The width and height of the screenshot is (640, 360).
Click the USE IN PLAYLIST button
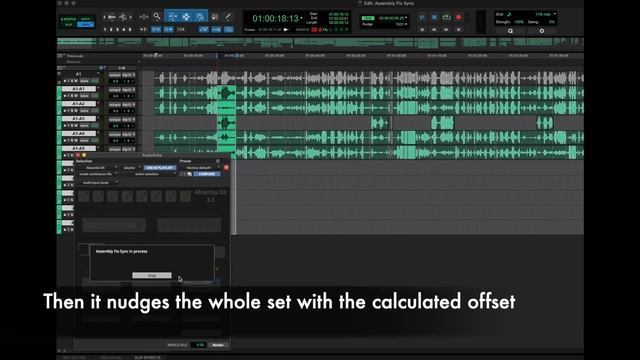(x=160, y=168)
